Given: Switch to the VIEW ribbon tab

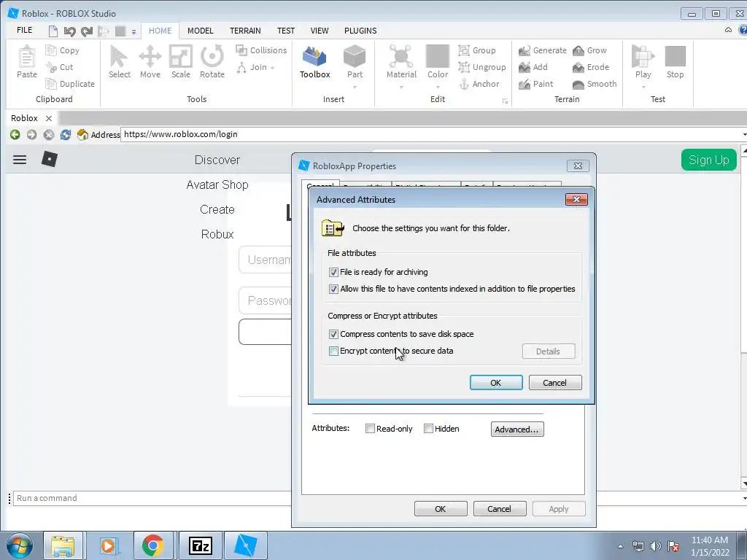Looking at the screenshot, I should pos(320,31).
